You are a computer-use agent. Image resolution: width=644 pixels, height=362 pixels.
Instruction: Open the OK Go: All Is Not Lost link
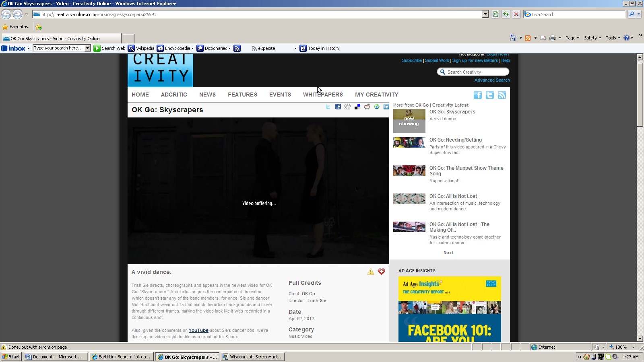click(x=453, y=196)
